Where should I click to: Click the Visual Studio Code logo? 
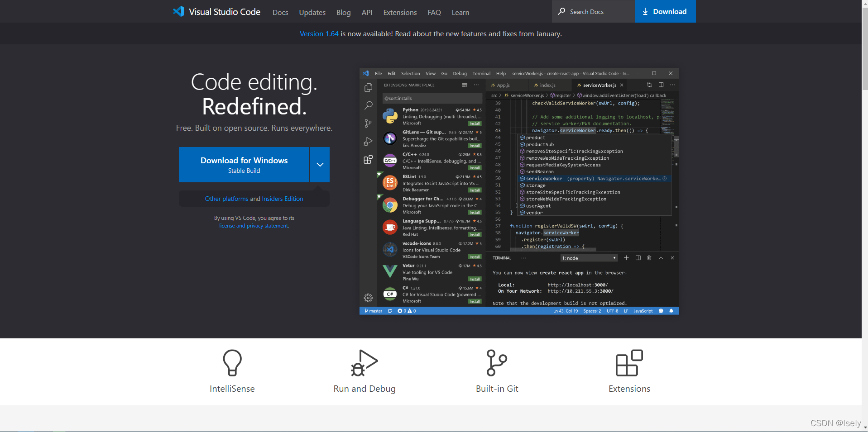tap(216, 12)
